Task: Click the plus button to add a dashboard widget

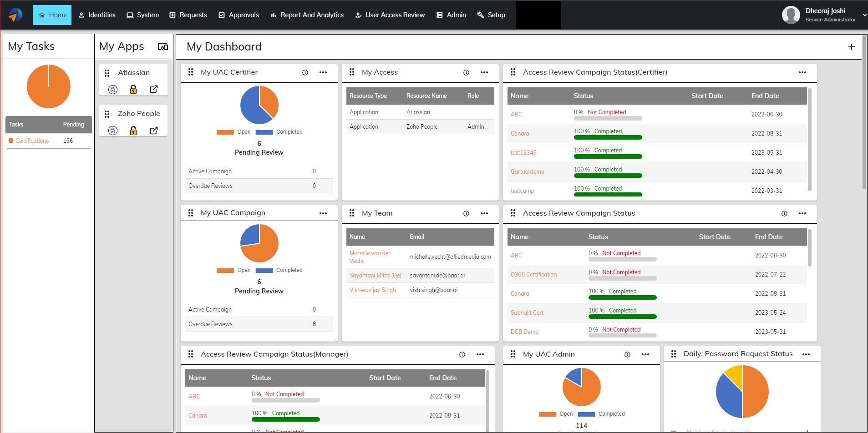Action: click(851, 46)
